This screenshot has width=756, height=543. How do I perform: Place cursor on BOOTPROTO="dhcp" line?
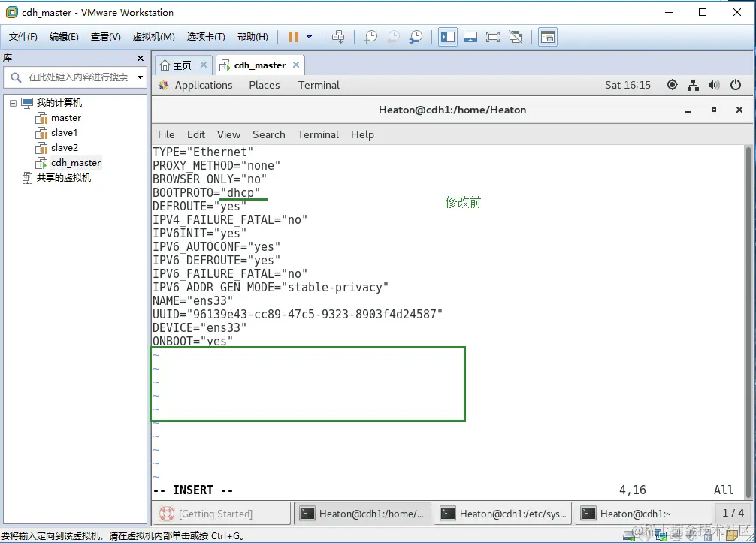pos(207,193)
